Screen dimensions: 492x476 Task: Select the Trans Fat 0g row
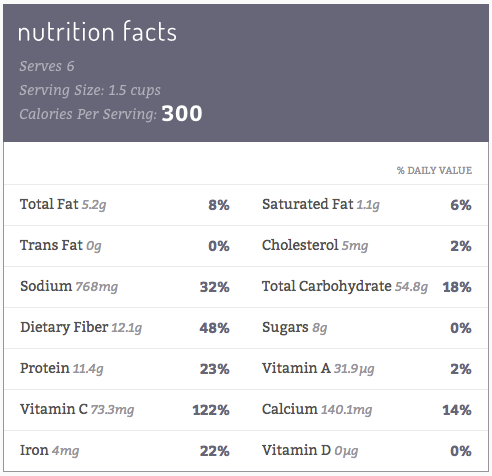point(125,246)
